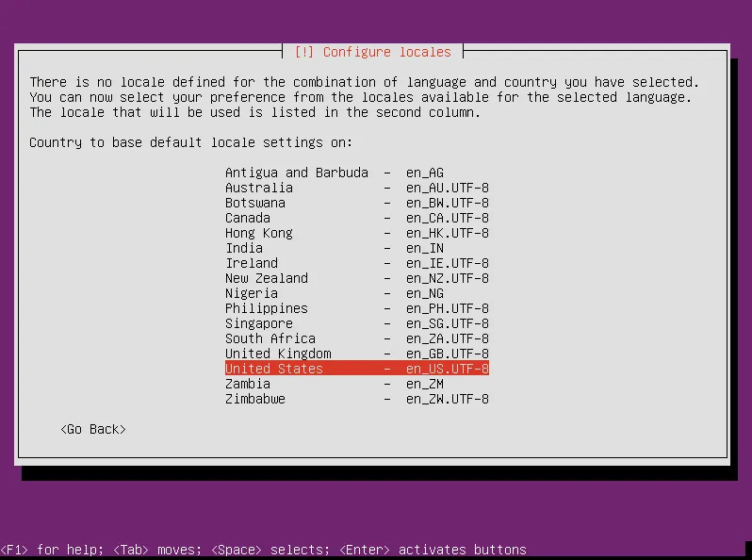Choose Zambia en_ZM locale
Screen dimensions: 752x560
tap(356, 384)
